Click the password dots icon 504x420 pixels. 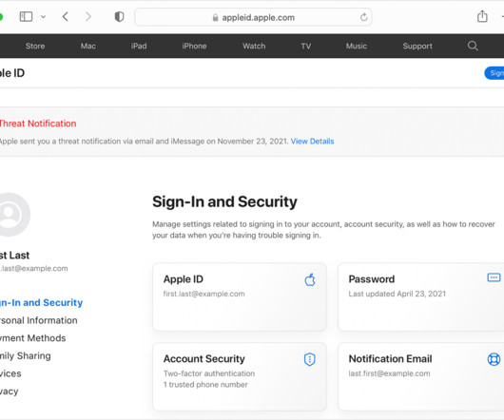click(494, 277)
